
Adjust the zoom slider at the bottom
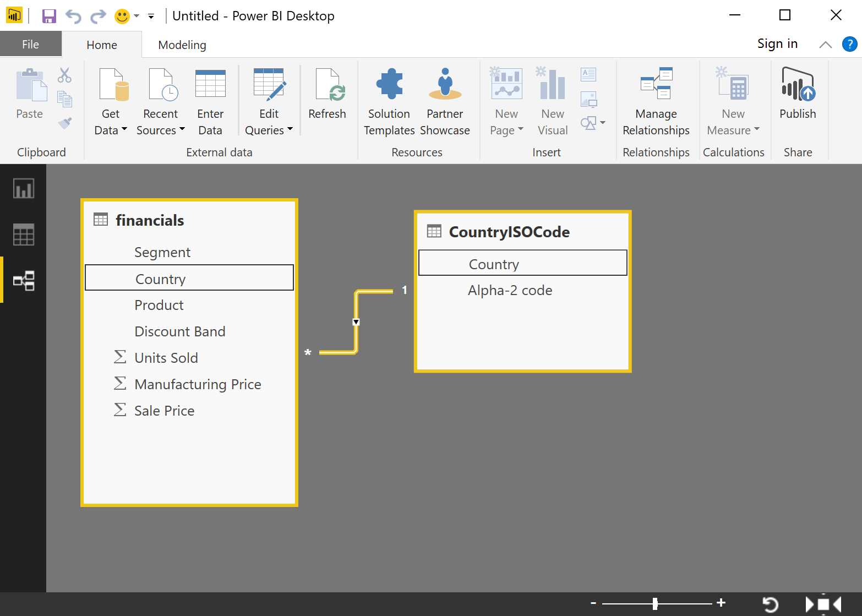point(655,603)
